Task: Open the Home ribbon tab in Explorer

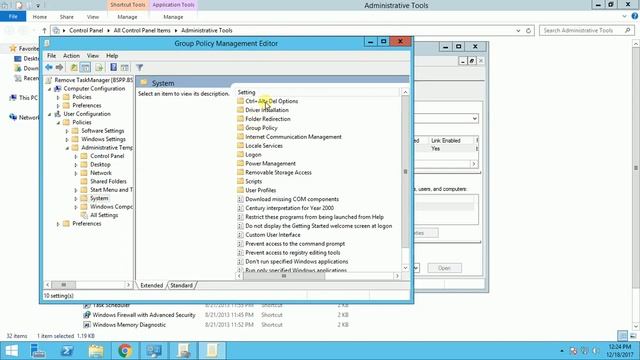Action: (x=40, y=17)
